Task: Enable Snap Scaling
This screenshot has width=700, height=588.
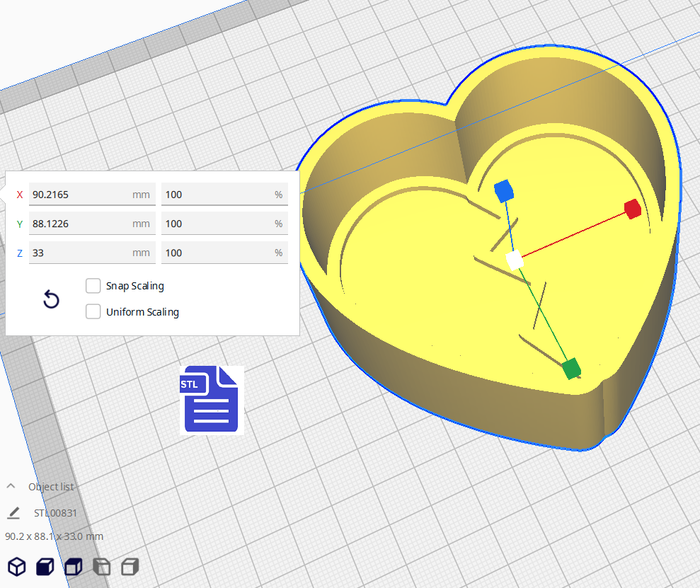Action: (93, 286)
